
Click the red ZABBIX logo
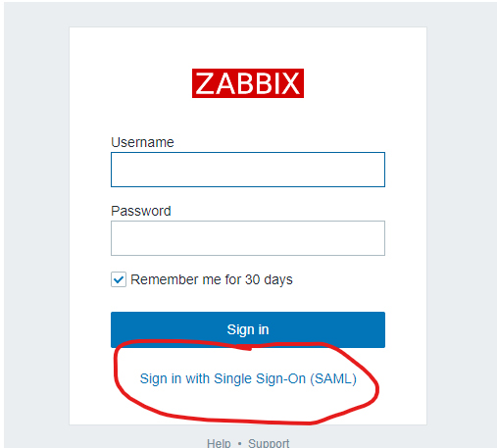(x=248, y=83)
